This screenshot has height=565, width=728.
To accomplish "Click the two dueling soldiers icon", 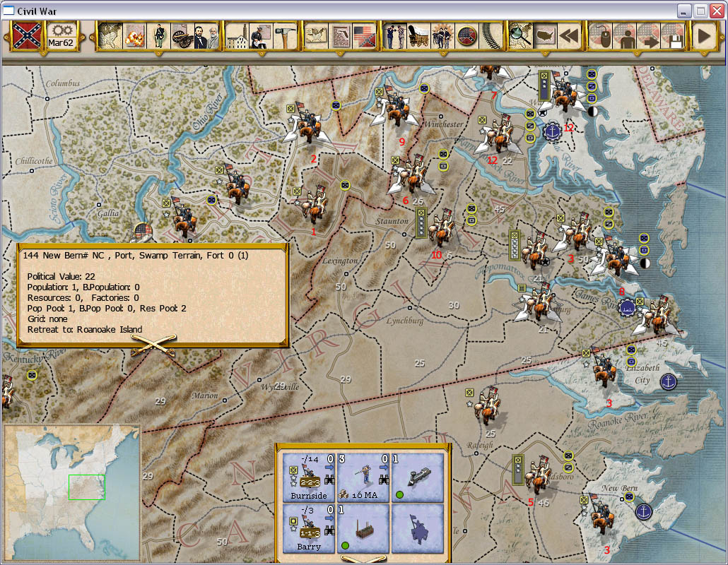I will 395,36.
